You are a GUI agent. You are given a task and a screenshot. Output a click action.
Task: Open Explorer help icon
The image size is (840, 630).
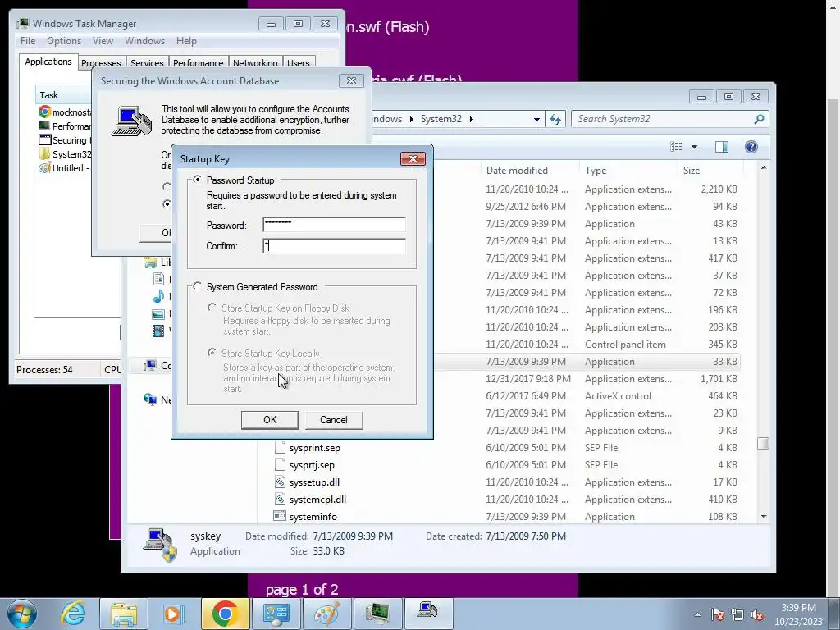click(x=751, y=147)
